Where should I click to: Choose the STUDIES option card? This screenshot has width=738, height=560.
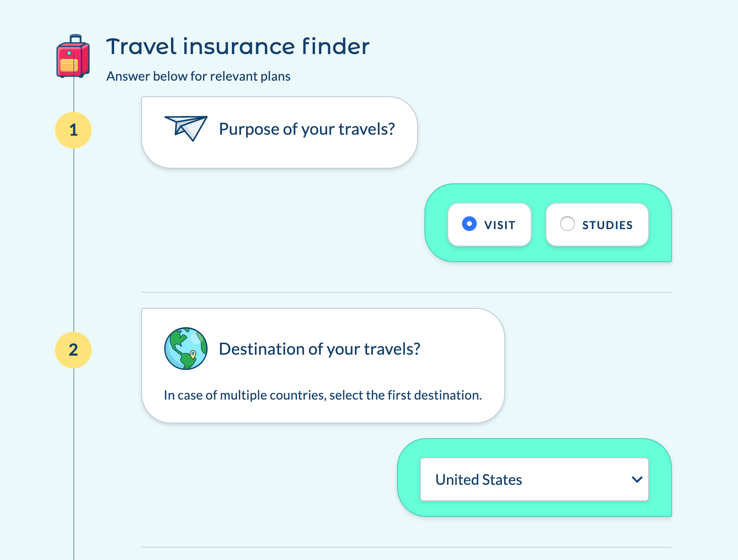pos(597,225)
